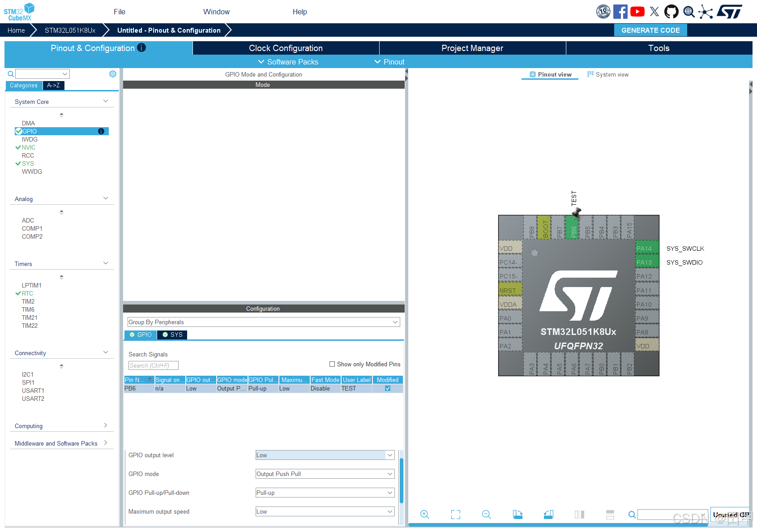Viewport: 757px width, 532px height.
Task: Click the GPIO row info icon
Action: (x=101, y=131)
